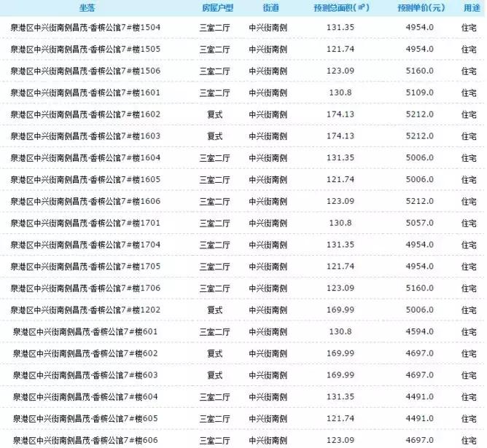
Task: Select the address ending 7#楼1701
Action: (85, 223)
